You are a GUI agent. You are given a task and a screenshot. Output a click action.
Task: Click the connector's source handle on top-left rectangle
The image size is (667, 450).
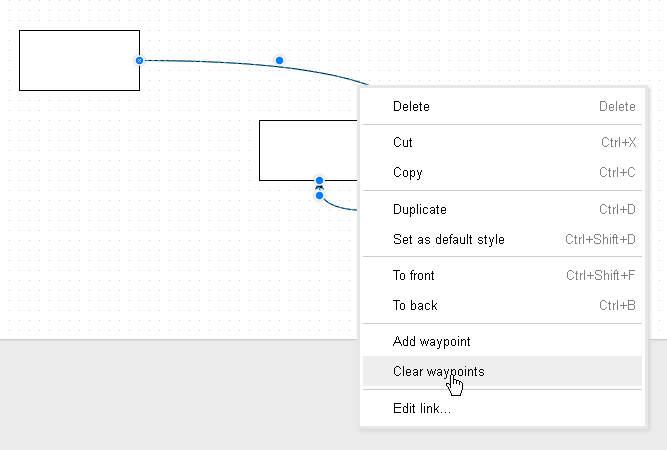[x=139, y=60]
